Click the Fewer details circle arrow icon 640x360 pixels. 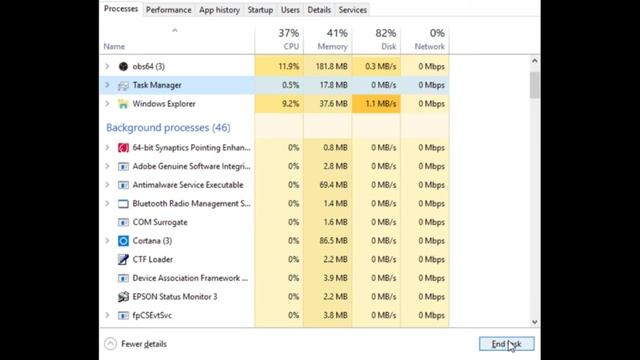(x=110, y=344)
